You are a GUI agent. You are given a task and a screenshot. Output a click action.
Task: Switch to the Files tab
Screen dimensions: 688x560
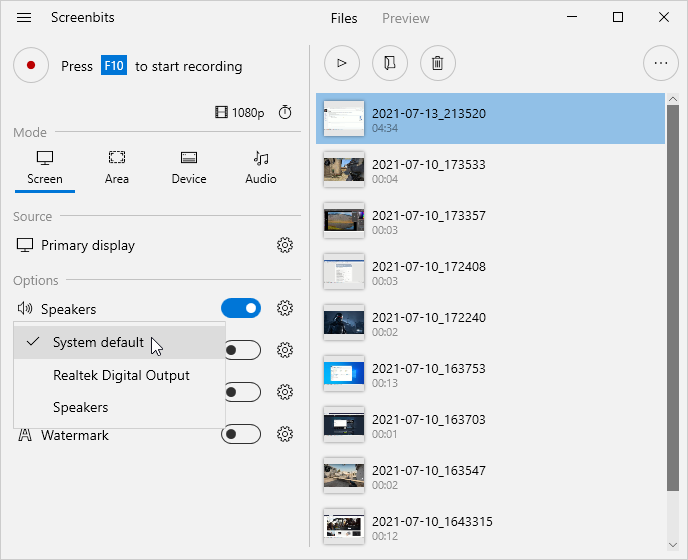344,18
